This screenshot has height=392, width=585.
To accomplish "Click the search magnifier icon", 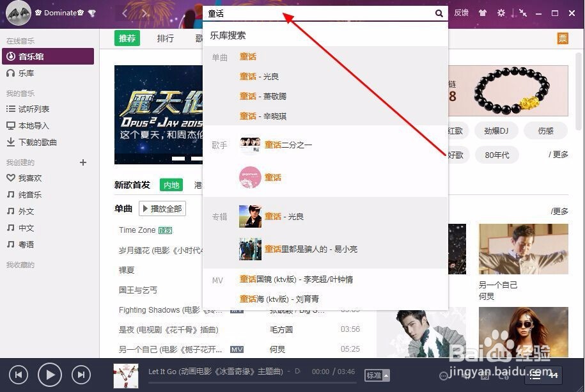I will (439, 14).
